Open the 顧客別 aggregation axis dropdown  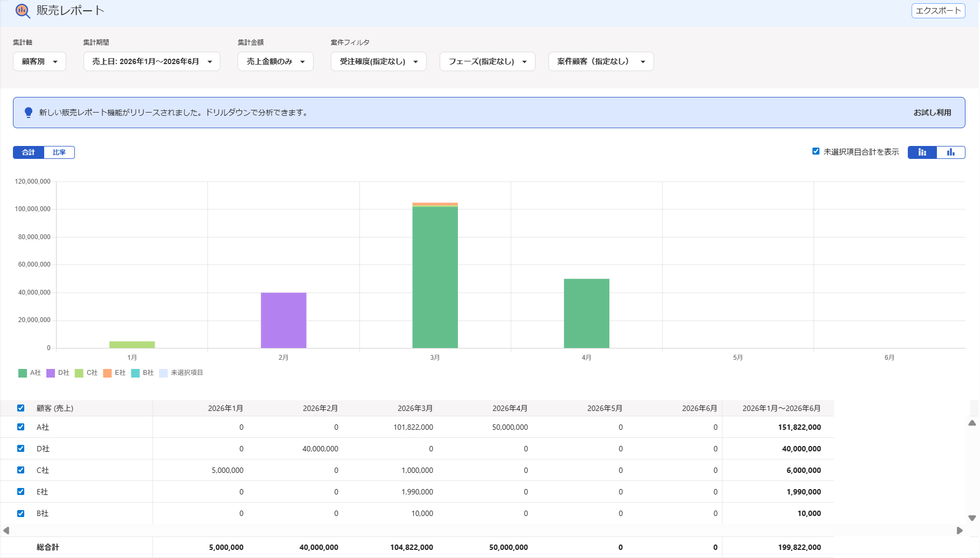39,61
